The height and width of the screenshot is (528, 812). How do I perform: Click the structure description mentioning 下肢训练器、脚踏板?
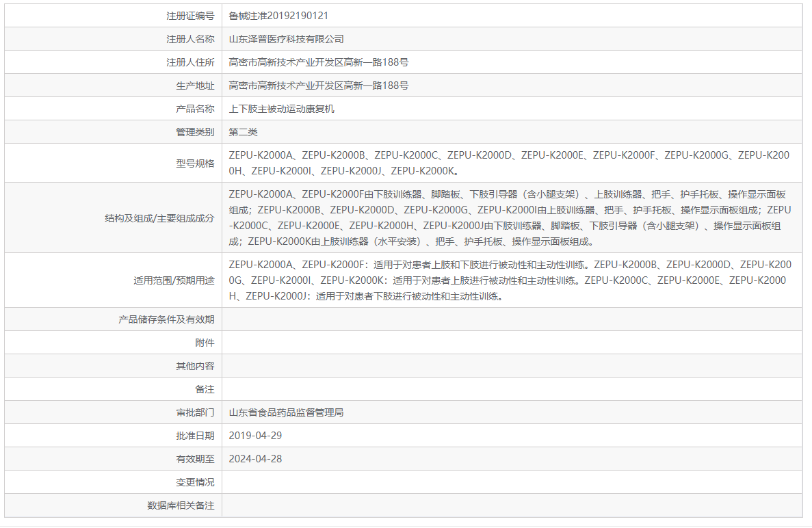tap(510, 218)
